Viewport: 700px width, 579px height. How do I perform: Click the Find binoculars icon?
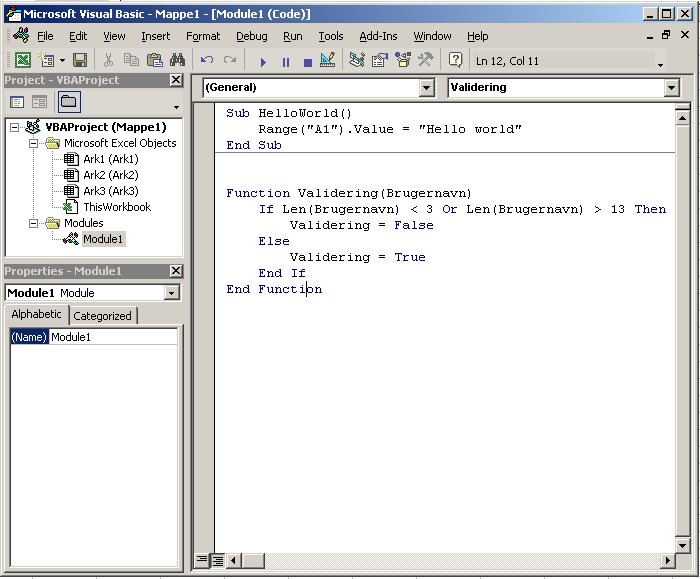pyautogui.click(x=177, y=61)
